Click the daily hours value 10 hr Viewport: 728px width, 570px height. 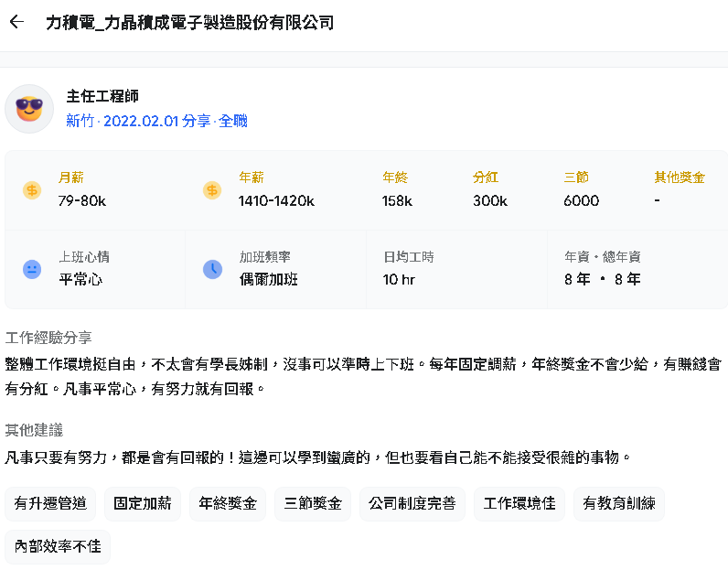(399, 279)
